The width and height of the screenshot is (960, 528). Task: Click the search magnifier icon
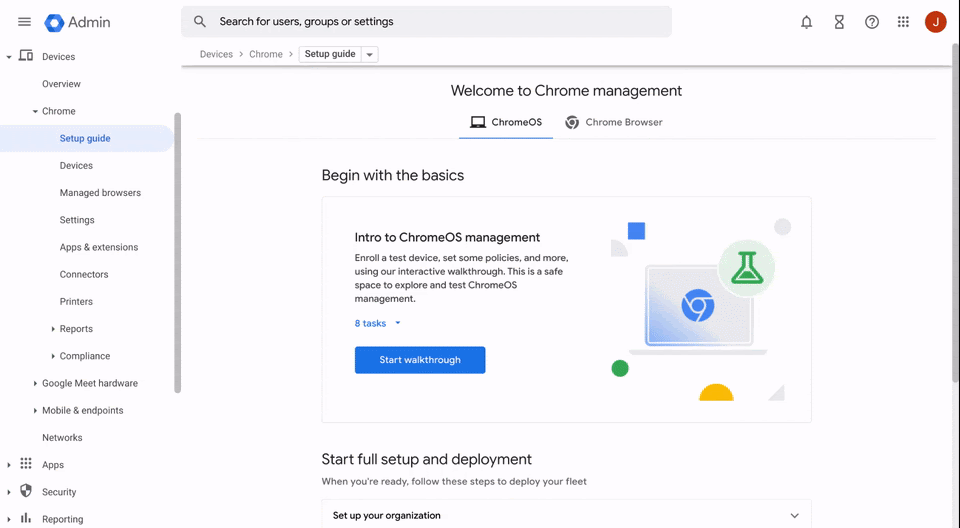coord(200,21)
